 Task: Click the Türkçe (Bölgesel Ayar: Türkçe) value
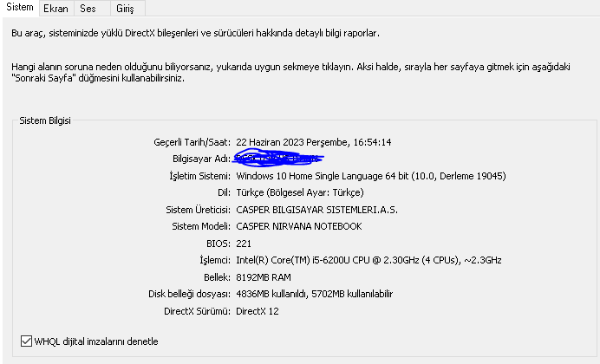click(x=300, y=192)
